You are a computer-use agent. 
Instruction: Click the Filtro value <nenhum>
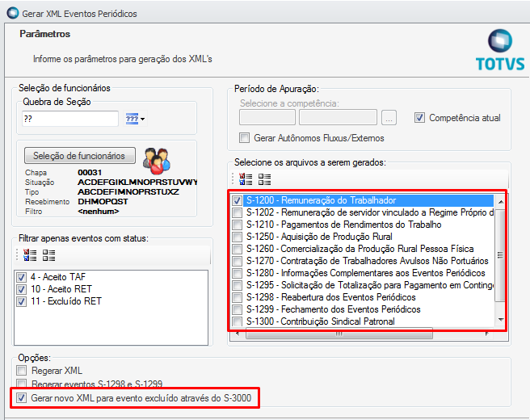(99, 211)
